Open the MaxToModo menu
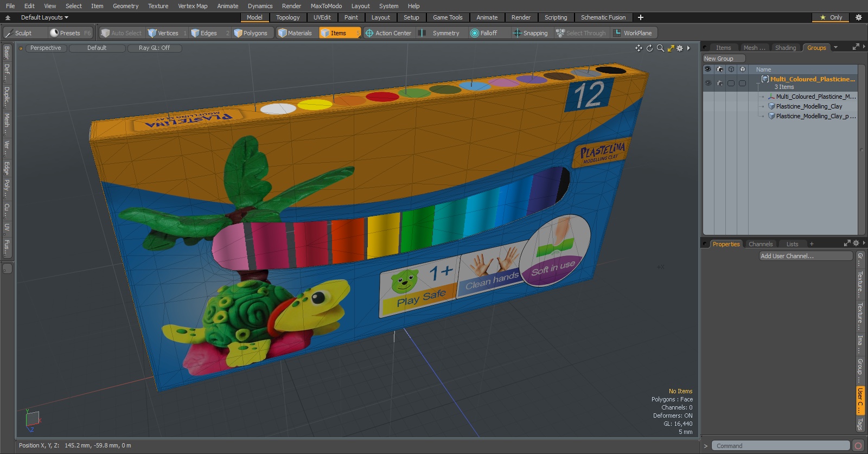The height and width of the screenshot is (454, 868). pos(326,6)
